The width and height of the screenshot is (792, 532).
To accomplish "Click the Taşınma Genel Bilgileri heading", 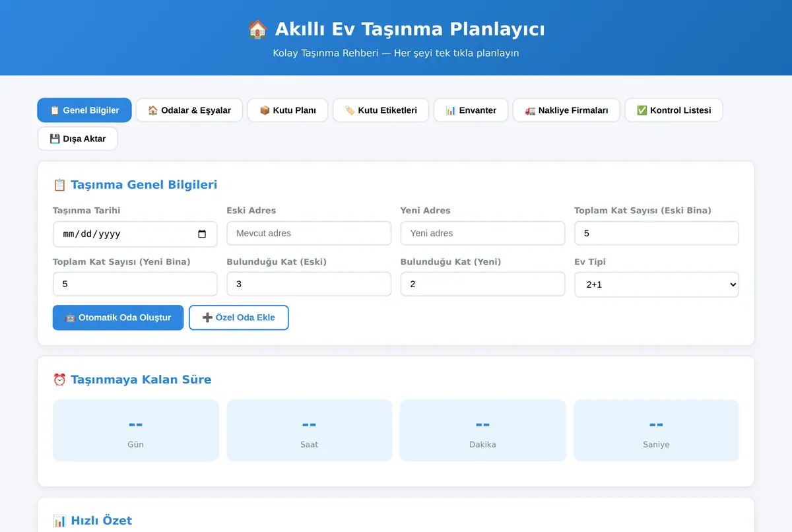I will pyautogui.click(x=135, y=185).
